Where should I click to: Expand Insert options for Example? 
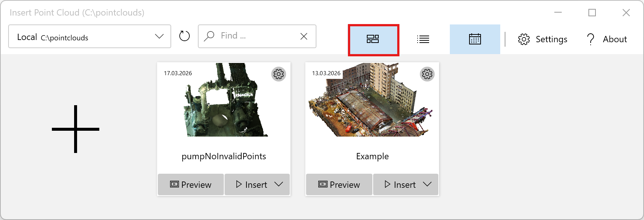click(427, 184)
